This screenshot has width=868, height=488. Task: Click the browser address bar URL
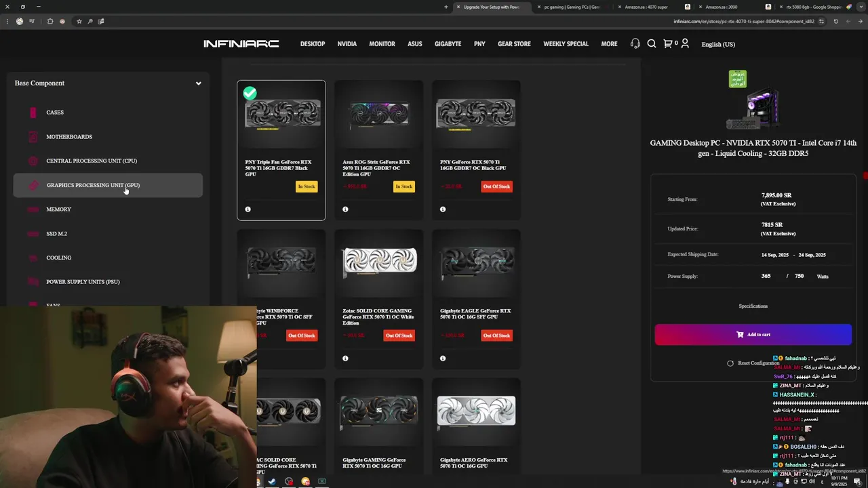[744, 21]
